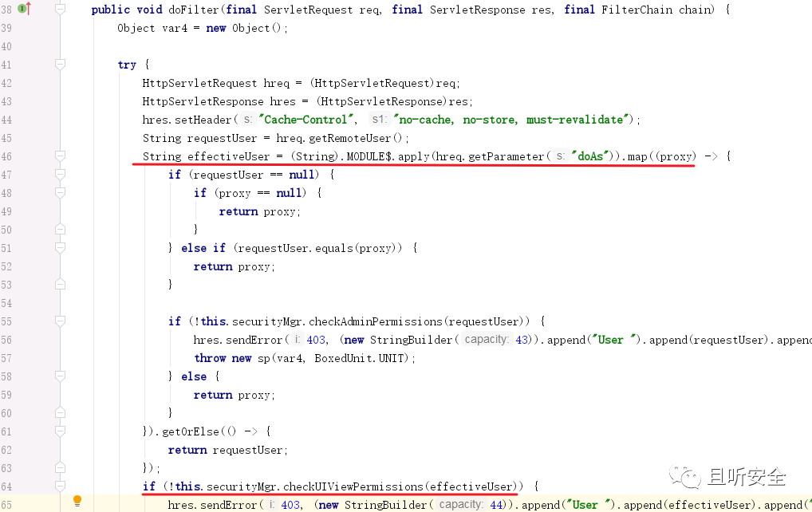812x512 pixels.
Task: Click the fold end marker on line 50
Action: coord(60,230)
